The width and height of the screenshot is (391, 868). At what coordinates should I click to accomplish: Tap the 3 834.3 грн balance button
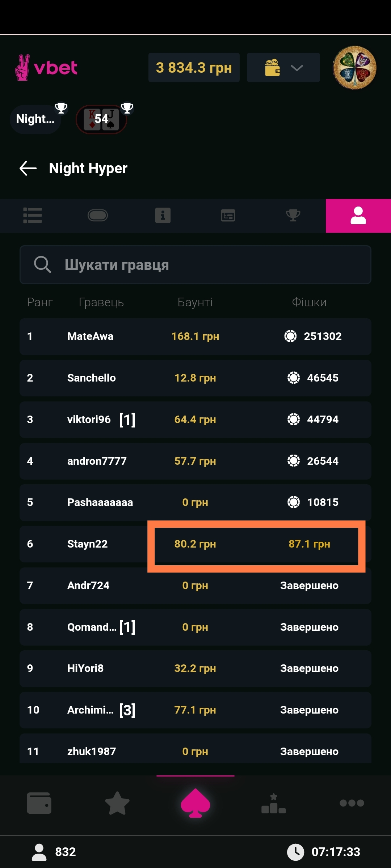pyautogui.click(x=194, y=68)
